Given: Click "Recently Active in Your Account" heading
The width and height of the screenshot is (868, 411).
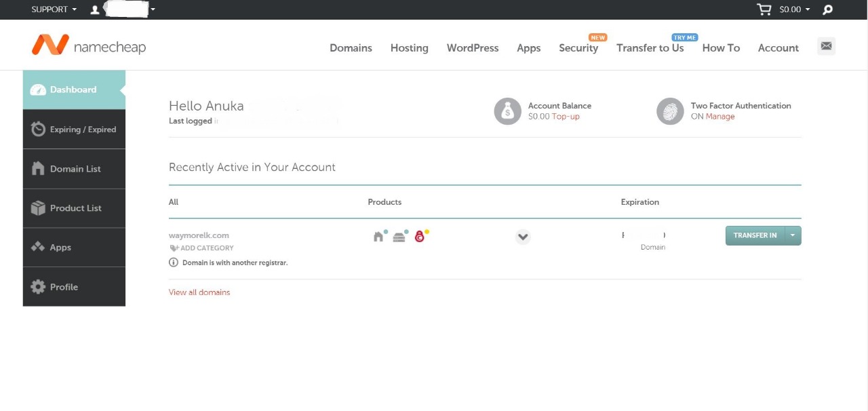Looking at the screenshot, I should [252, 167].
